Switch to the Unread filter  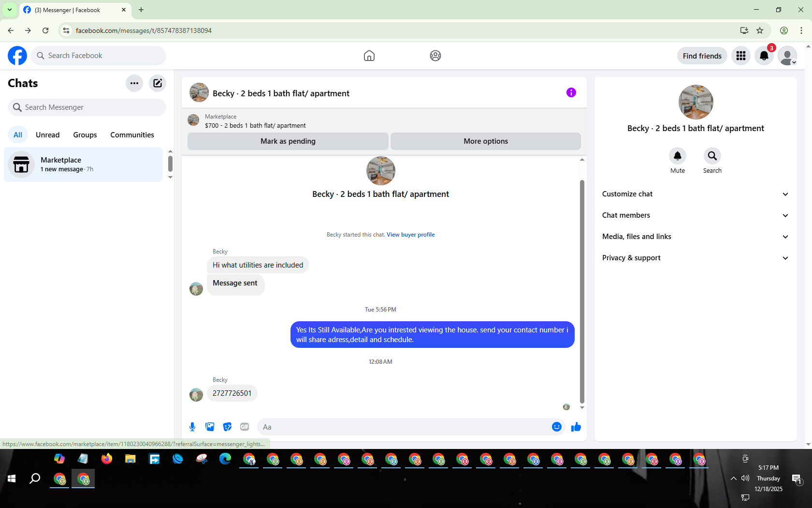[48, 135]
